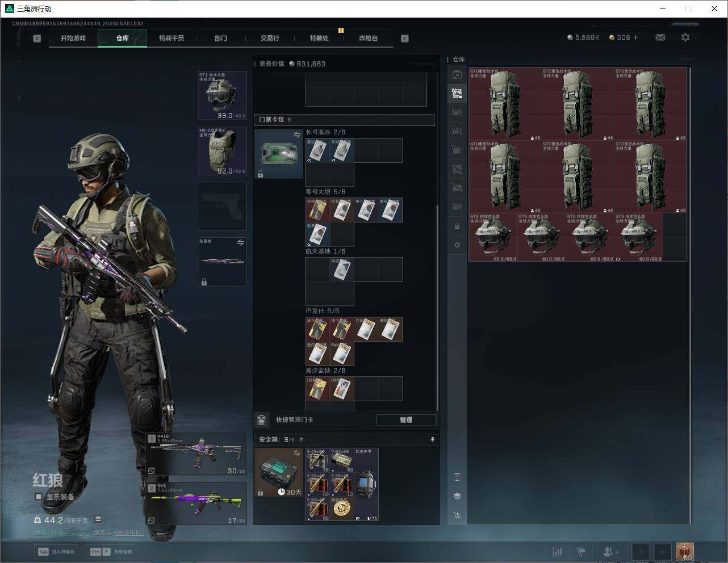This screenshot has width=728, height=563.
Task: Select the access card pack case thumbnail
Action: 278,154
